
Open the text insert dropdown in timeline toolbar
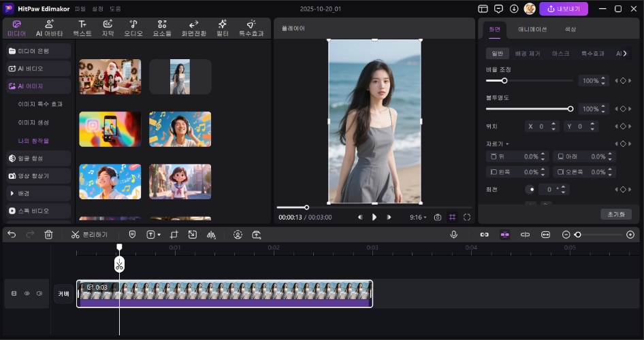tap(153, 235)
